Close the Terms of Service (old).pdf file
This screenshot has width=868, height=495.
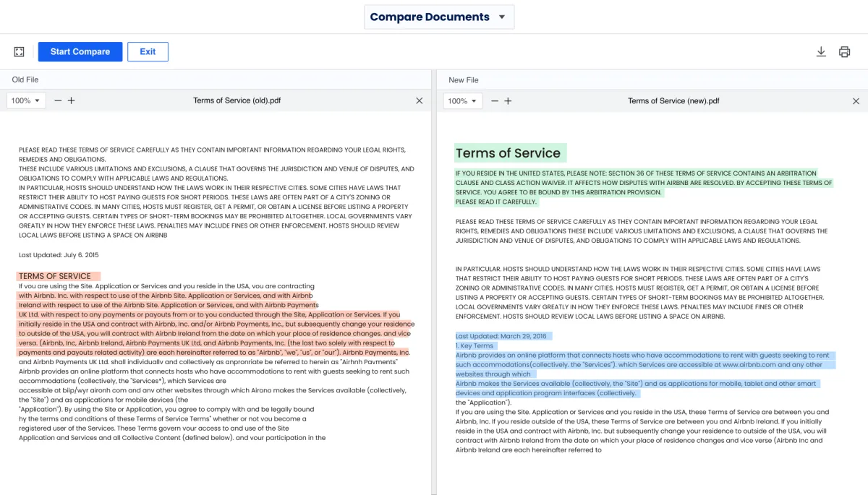(419, 100)
